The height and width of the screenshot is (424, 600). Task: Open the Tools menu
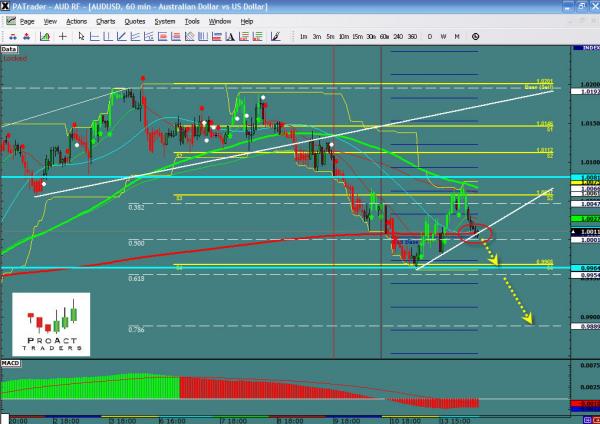pos(190,20)
